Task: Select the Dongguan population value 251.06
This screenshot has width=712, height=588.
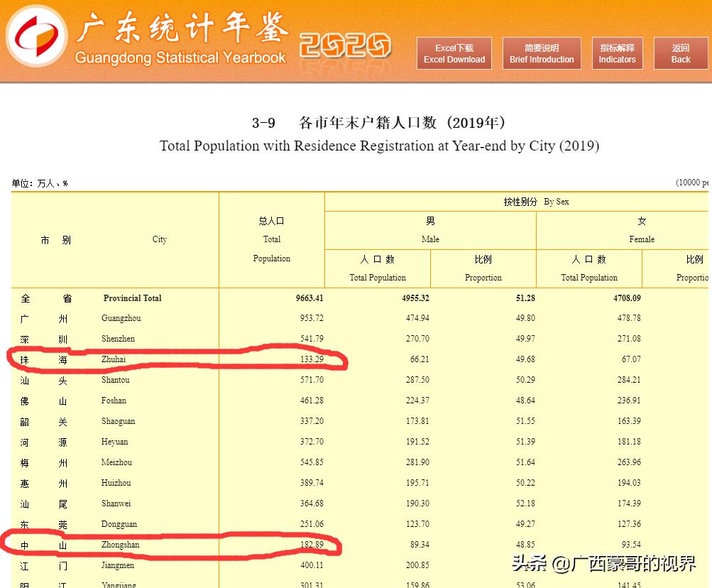Action: (x=312, y=523)
